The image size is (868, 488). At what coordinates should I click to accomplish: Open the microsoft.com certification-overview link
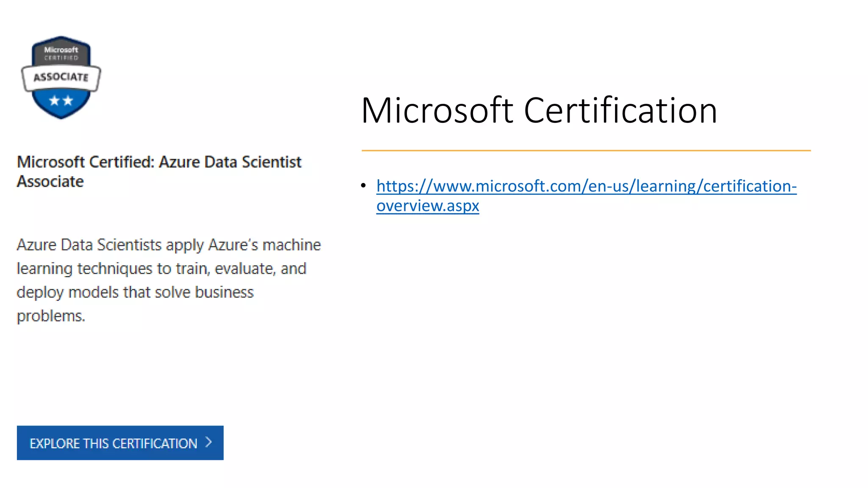(586, 195)
